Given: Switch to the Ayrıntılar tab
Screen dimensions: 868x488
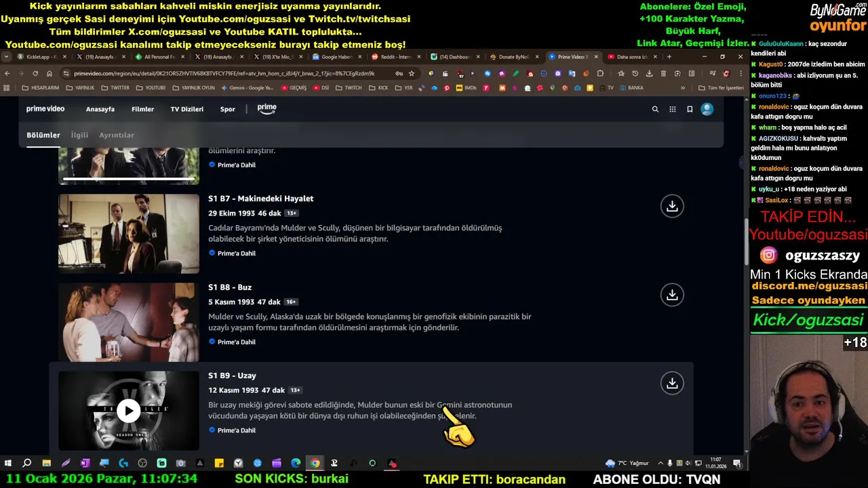Looking at the screenshot, I should click(x=117, y=135).
